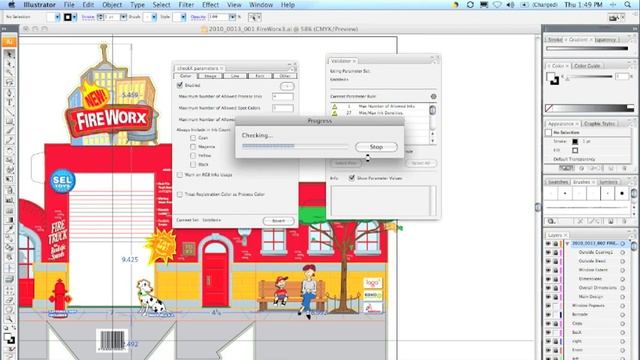Screen dimensions: 640x360
Task: Click the None swatch in Color panel
Action: click(x=549, y=108)
